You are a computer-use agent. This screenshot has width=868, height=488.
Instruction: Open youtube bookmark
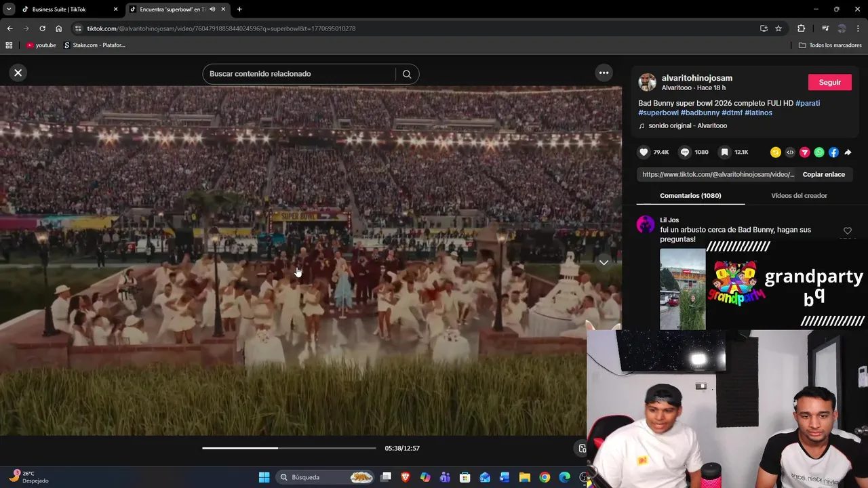(x=41, y=45)
